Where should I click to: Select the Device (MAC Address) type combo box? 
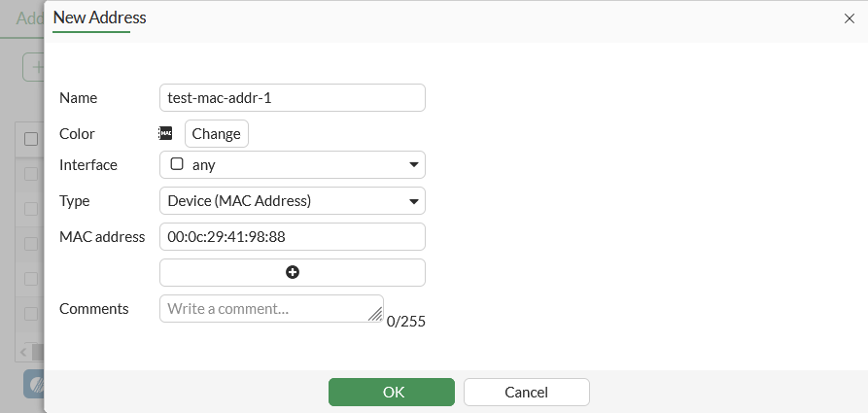[282, 201]
